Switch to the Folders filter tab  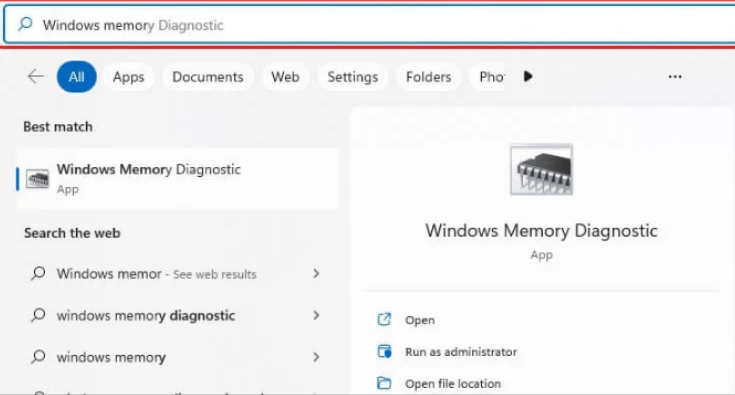428,77
